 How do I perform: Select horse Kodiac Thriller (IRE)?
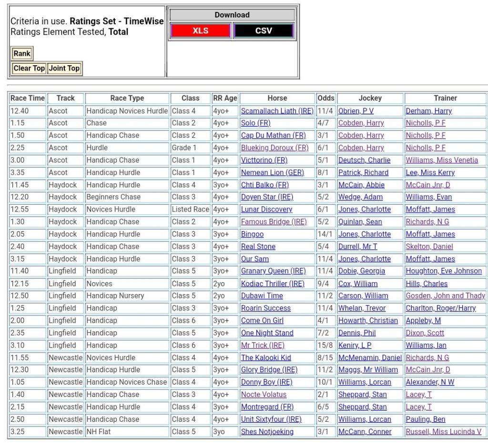[x=272, y=284]
